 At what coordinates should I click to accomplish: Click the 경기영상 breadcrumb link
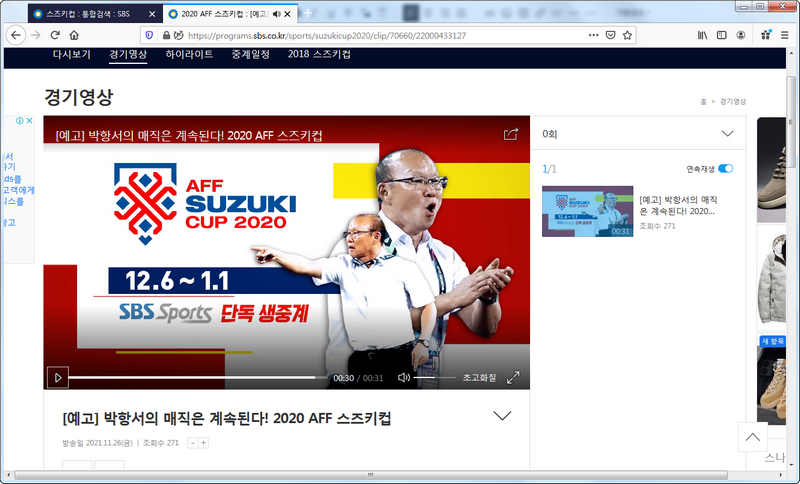click(733, 102)
